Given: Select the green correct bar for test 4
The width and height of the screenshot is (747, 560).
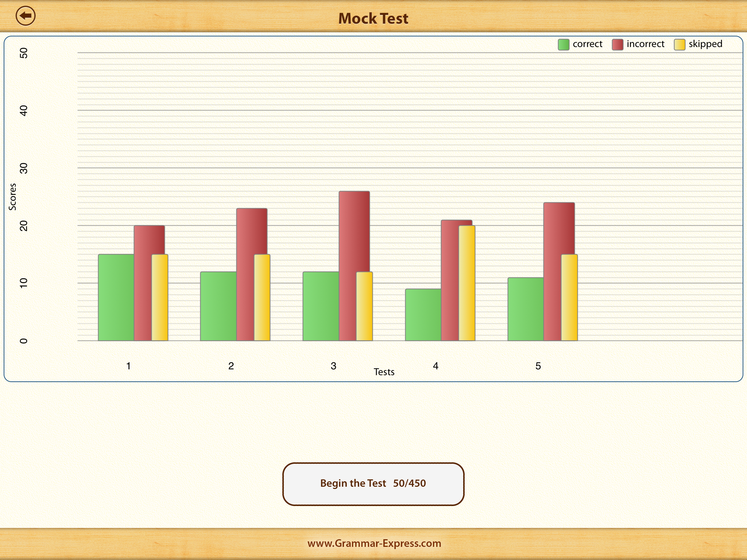Looking at the screenshot, I should (423, 315).
